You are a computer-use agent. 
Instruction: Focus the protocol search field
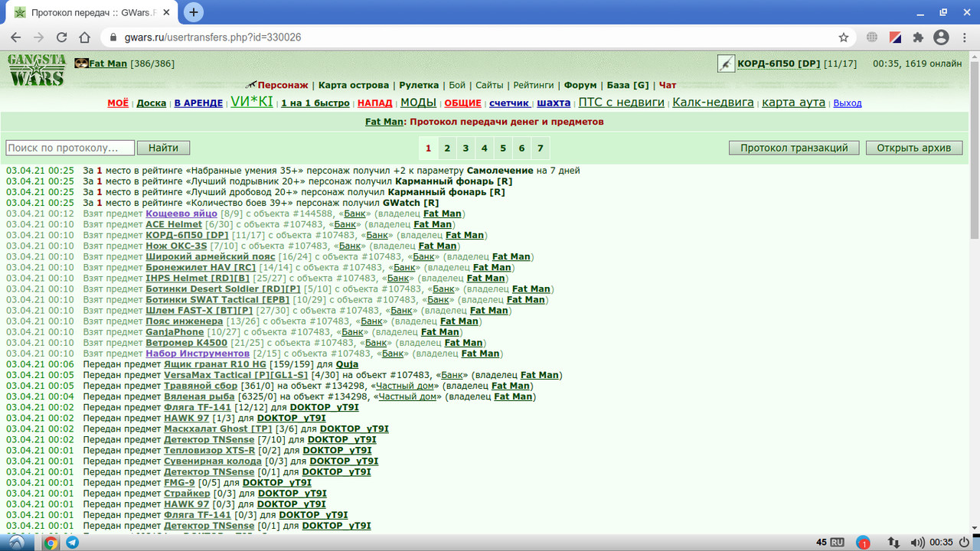[70, 148]
